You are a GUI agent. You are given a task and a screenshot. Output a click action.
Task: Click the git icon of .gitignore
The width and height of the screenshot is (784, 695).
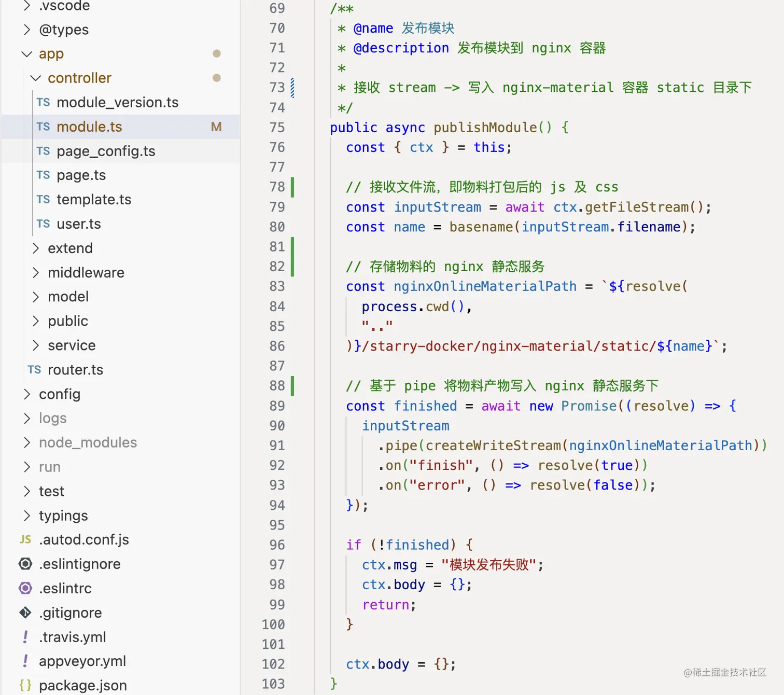click(25, 613)
